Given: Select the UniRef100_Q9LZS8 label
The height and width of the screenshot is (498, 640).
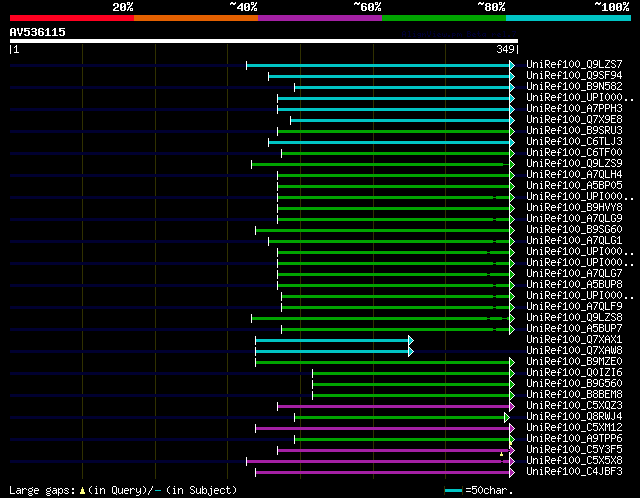Looking at the screenshot, I should [x=574, y=318].
